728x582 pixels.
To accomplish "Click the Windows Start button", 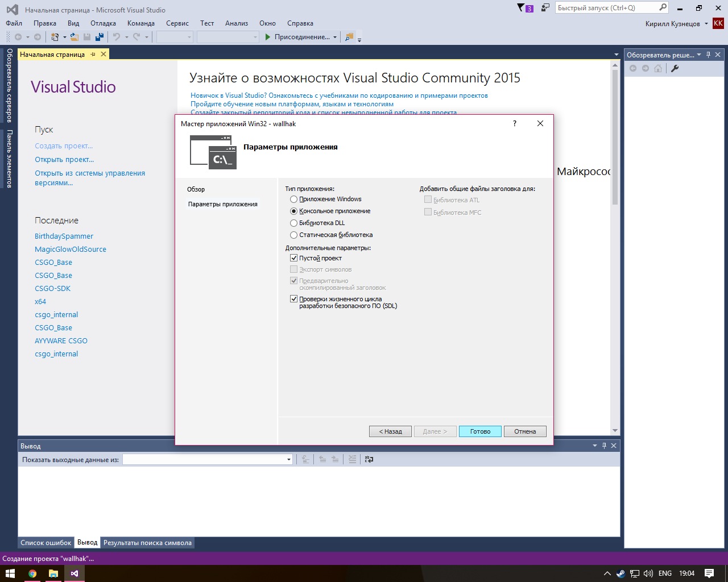I will [10, 573].
